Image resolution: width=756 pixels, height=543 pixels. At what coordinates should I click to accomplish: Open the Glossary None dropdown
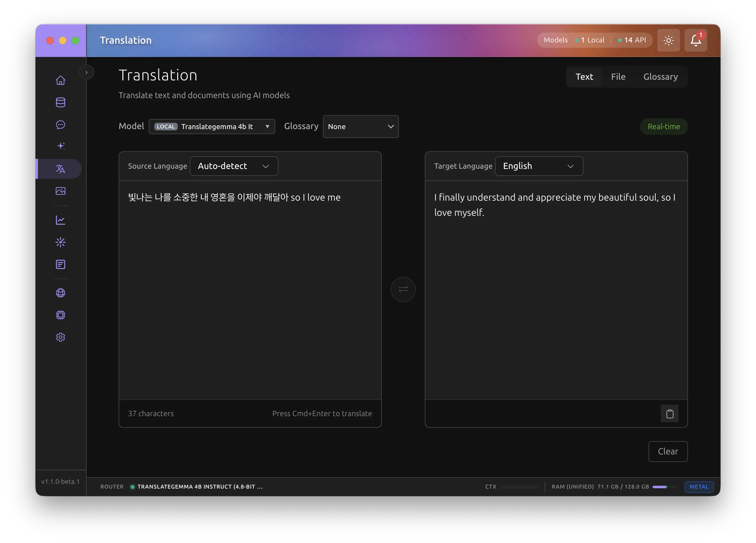[360, 127]
